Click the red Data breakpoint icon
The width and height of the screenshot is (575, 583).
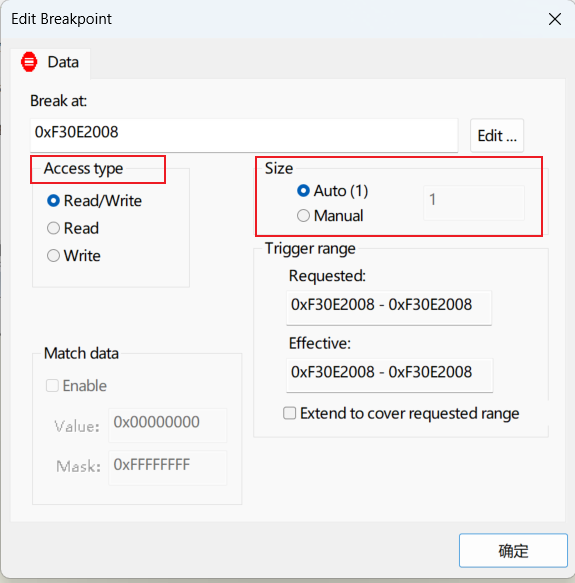coord(29,62)
